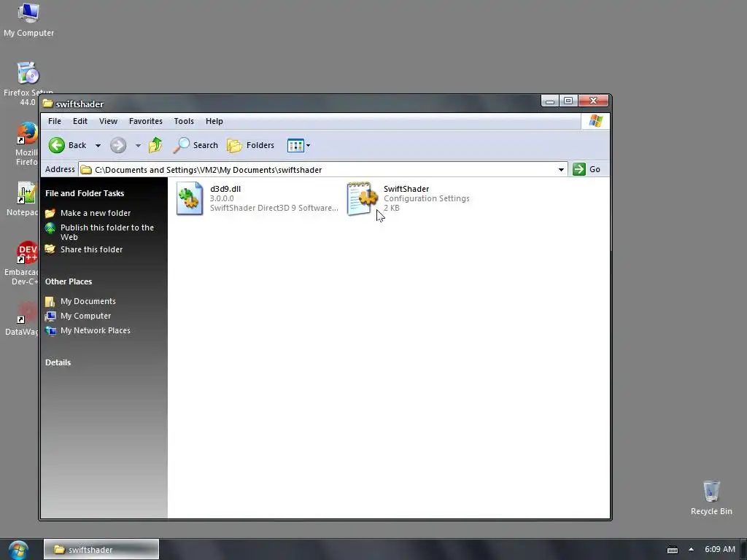Image resolution: width=747 pixels, height=560 pixels.
Task: Open the Favorites menu
Action: point(146,121)
